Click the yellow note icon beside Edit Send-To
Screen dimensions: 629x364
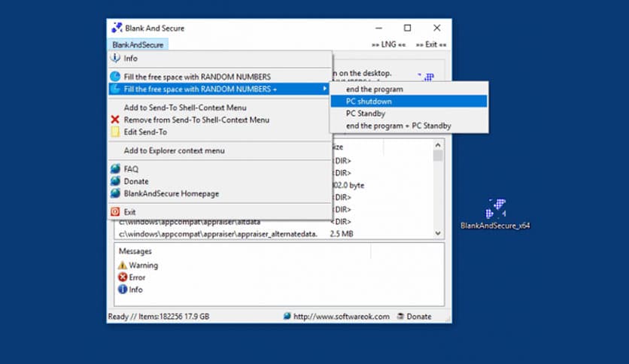click(x=115, y=132)
